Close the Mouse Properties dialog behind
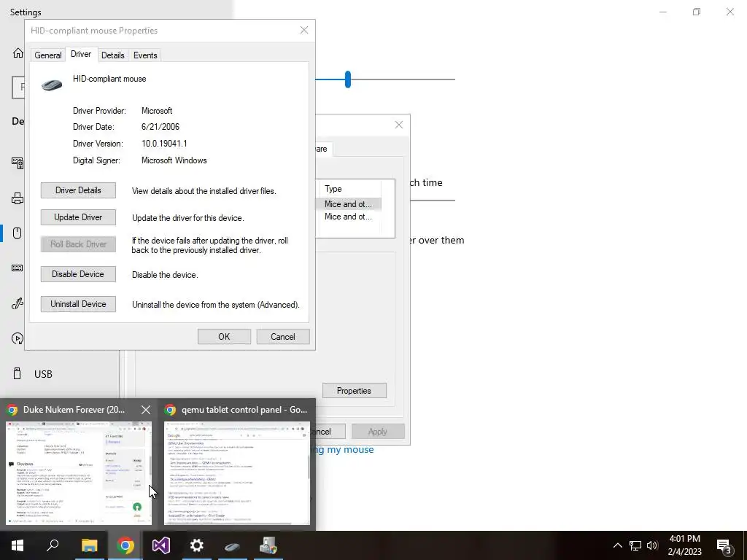The height and width of the screenshot is (560, 747). click(399, 125)
